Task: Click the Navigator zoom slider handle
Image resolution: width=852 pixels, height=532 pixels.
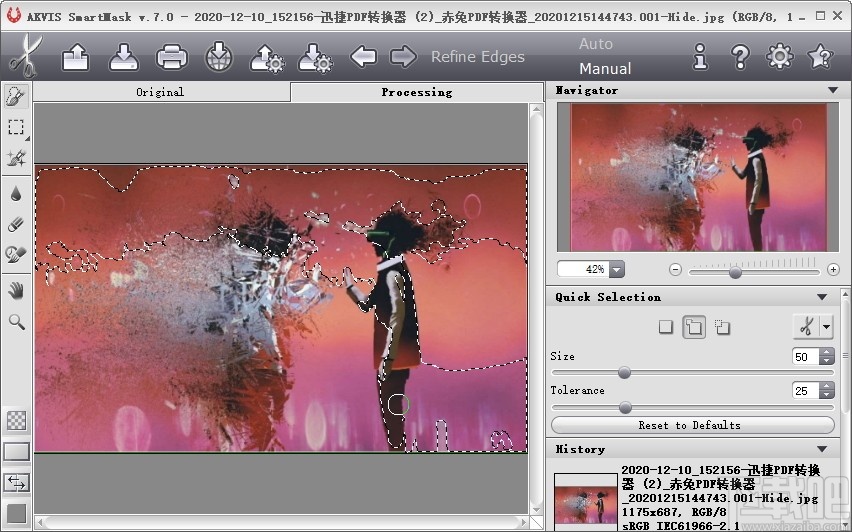Action: [x=735, y=272]
